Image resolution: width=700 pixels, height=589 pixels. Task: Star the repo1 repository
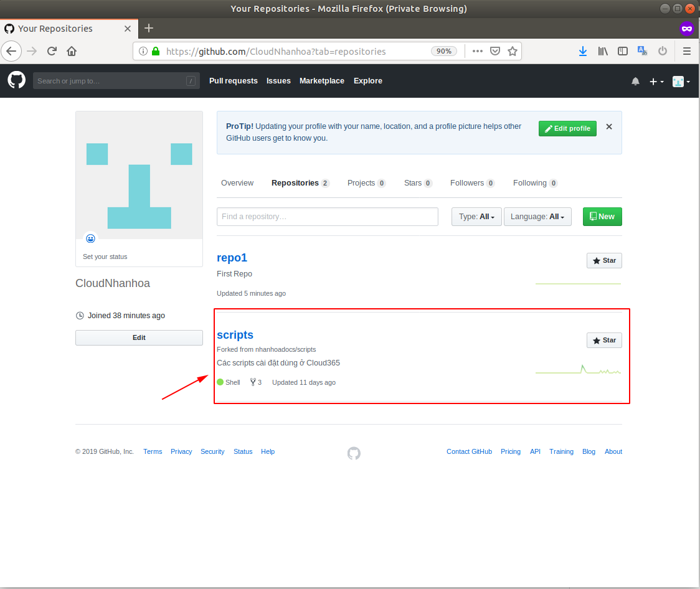(604, 261)
